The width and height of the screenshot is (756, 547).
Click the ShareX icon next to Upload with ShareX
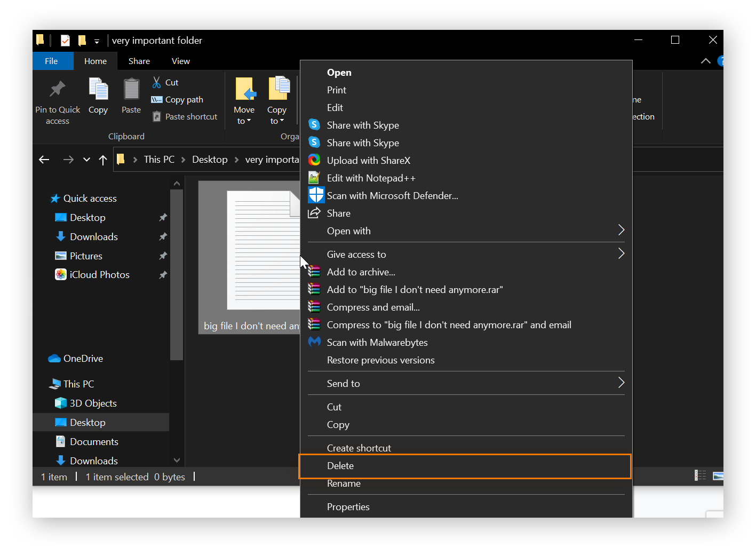coord(315,160)
